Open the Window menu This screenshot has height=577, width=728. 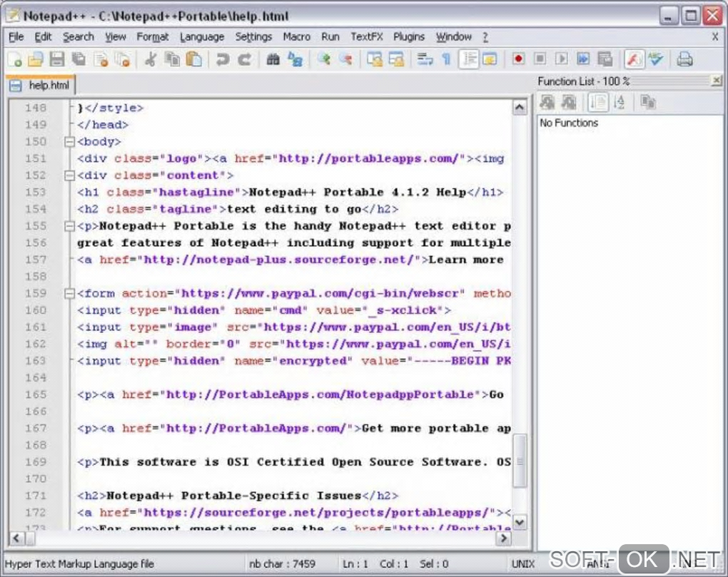click(x=454, y=36)
